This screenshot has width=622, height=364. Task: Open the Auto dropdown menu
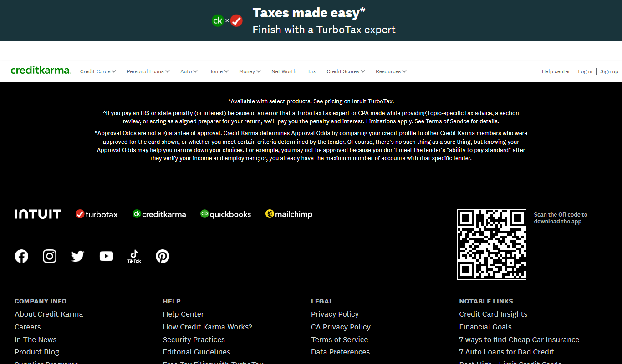[x=189, y=71]
